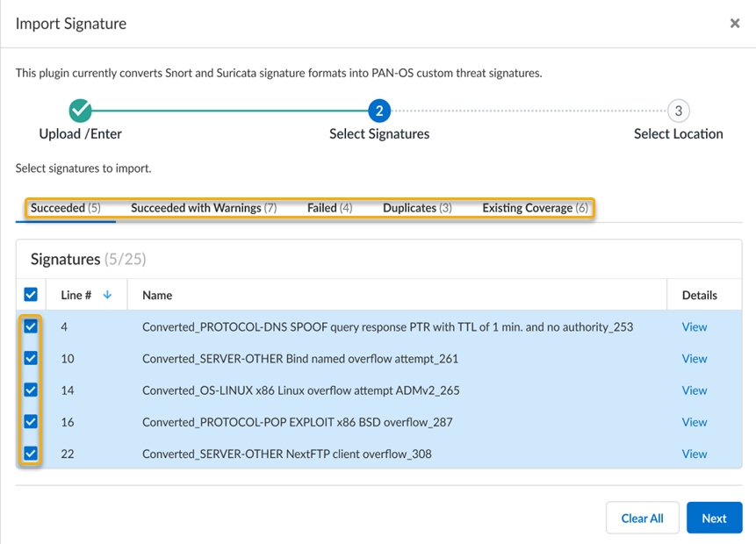
Task: Click Next to proceed
Action: pyautogui.click(x=714, y=518)
